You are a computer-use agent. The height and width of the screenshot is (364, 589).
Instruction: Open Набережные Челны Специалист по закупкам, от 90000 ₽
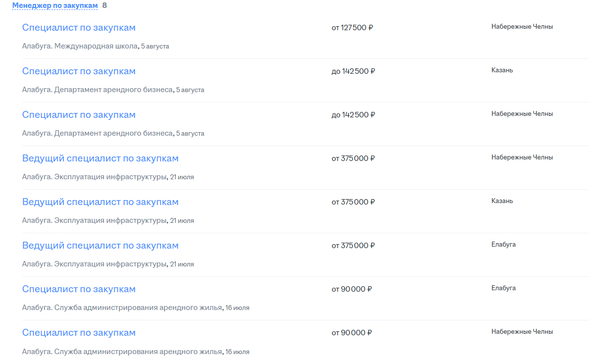[x=79, y=333]
